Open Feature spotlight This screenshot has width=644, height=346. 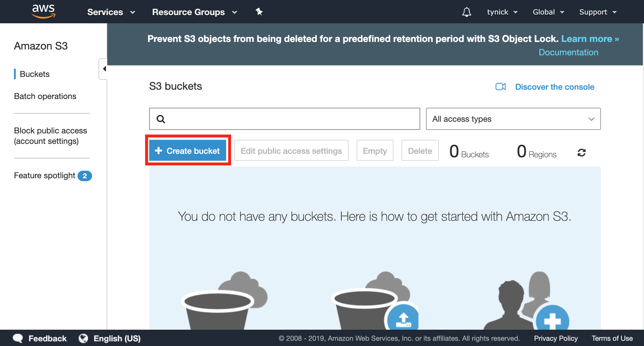coord(45,175)
